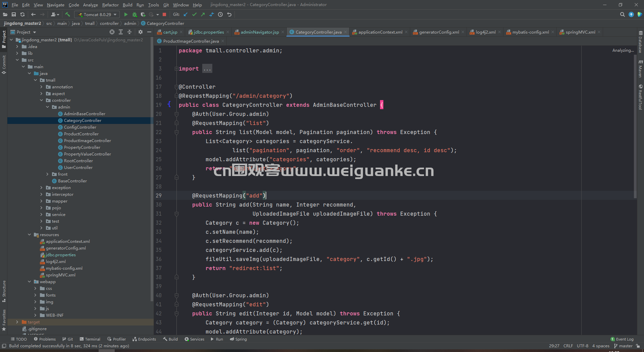Screen dimensions: 644x352
Task: Click the master Git branch widget in the status bar
Action: click(x=623, y=346)
